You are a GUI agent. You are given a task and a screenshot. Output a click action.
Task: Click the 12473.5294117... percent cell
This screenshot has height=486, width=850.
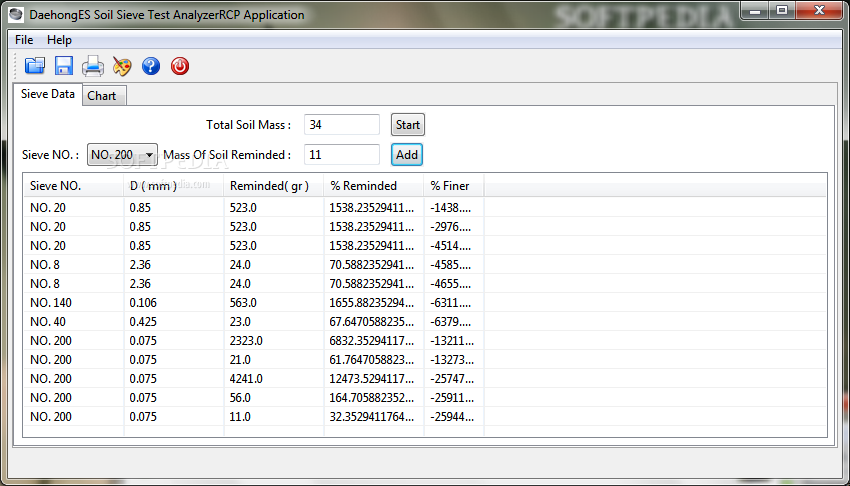pyautogui.click(x=374, y=379)
